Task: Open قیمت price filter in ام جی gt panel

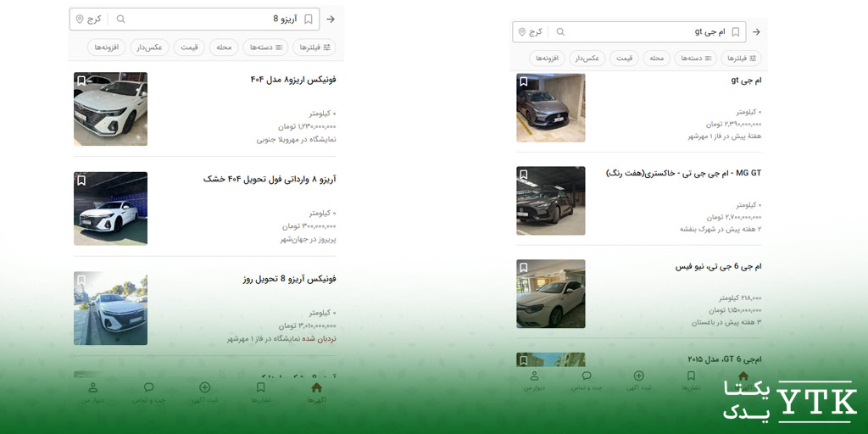Action: click(x=625, y=58)
